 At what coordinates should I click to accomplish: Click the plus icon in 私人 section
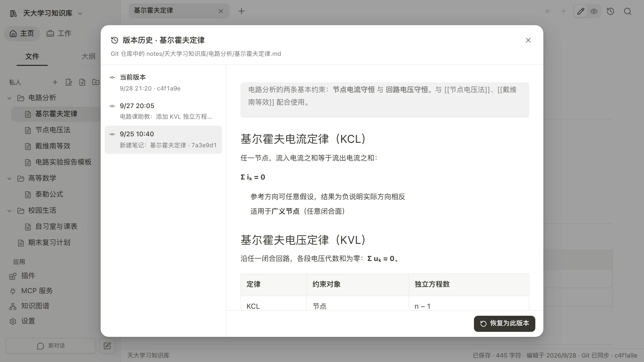pos(55,82)
